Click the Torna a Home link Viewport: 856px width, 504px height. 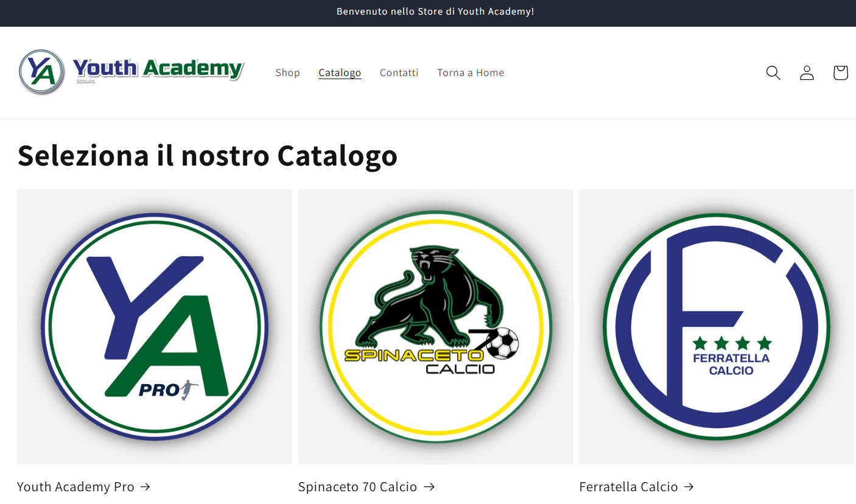pyautogui.click(x=471, y=72)
